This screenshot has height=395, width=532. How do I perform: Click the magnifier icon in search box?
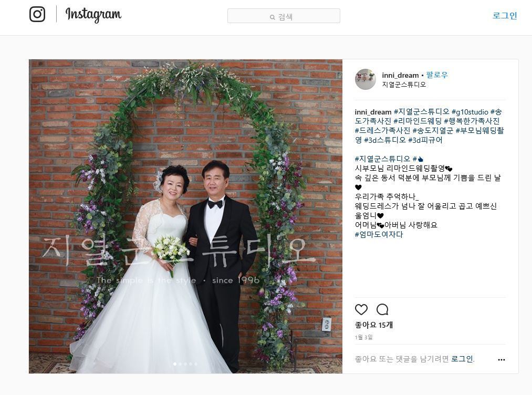click(x=272, y=17)
